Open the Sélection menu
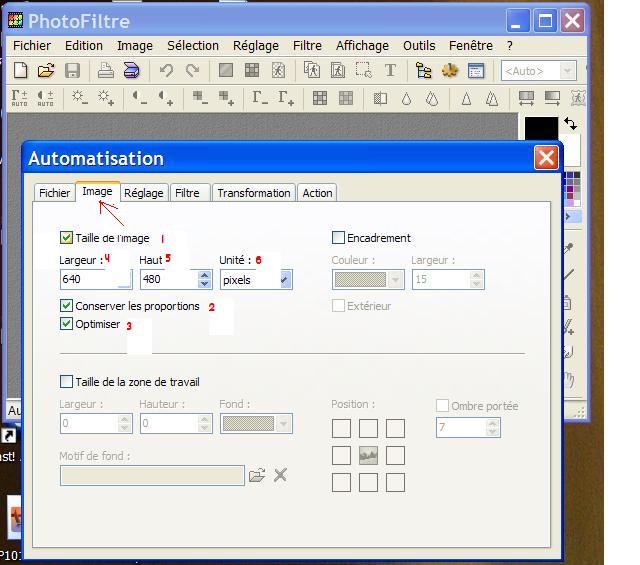This screenshot has height=565, width=640. click(193, 45)
